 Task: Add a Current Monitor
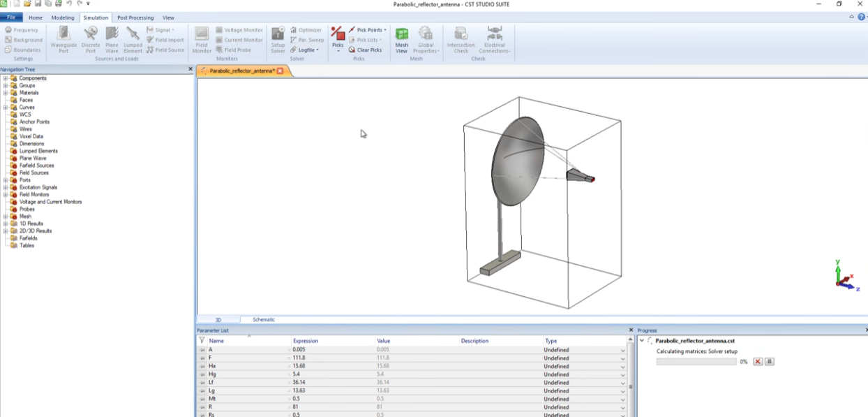239,40
